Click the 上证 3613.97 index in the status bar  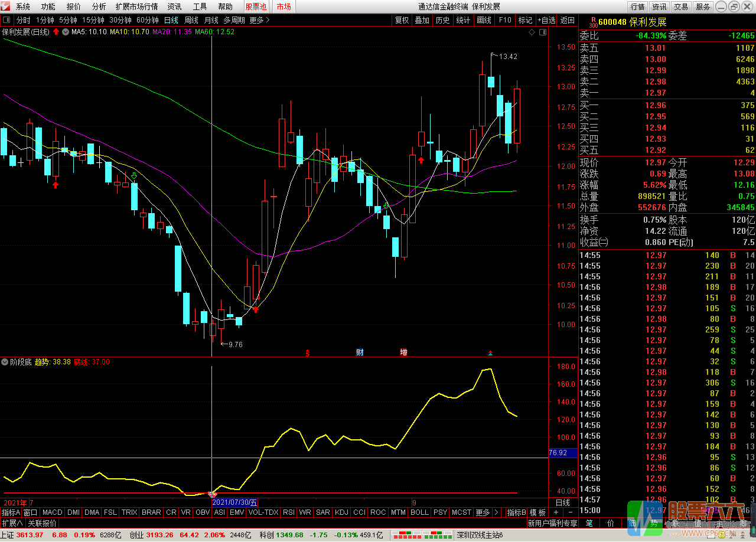(x=22, y=535)
